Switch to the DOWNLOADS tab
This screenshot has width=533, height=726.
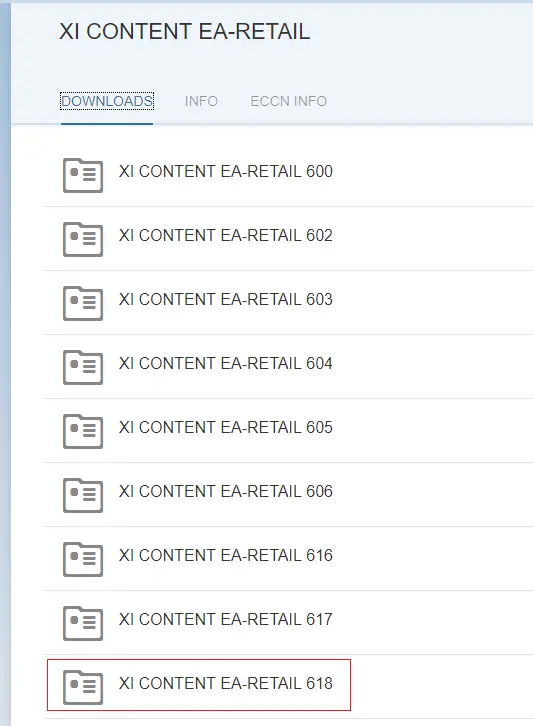tap(107, 101)
